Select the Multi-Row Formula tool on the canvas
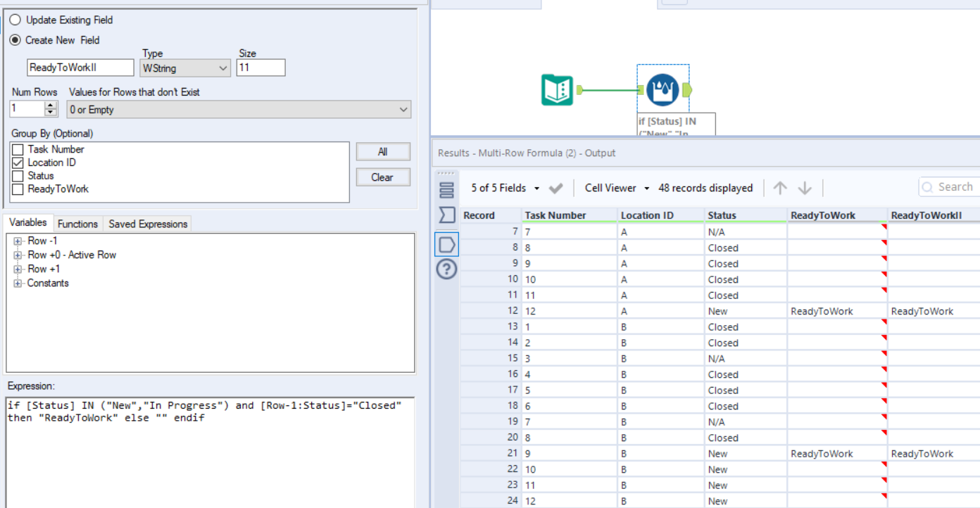980x508 pixels. (662, 89)
